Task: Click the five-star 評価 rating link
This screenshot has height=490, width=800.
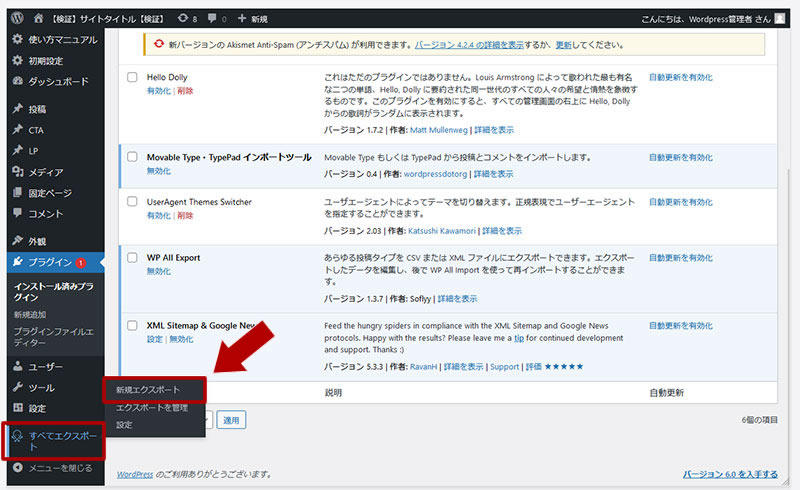Action: click(x=555, y=366)
